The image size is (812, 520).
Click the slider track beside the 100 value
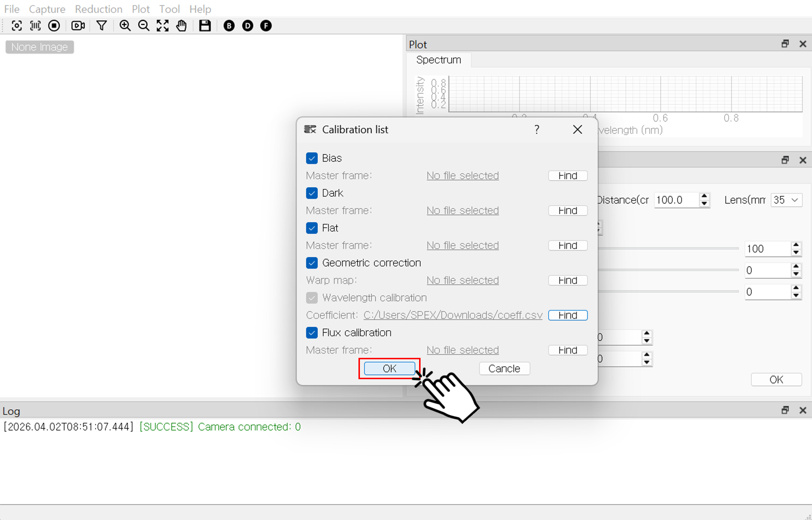click(669, 249)
